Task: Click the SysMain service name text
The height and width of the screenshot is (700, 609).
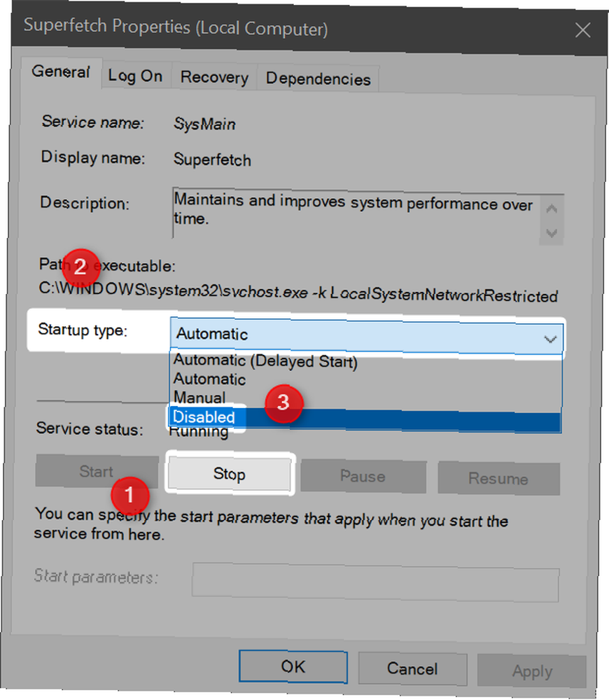Action: click(x=204, y=124)
